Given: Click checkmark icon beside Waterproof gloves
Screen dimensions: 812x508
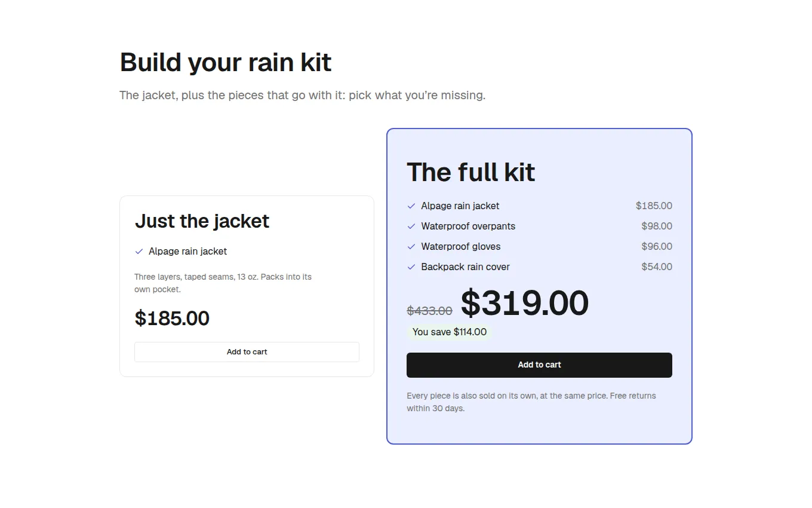Looking at the screenshot, I should [x=411, y=247].
